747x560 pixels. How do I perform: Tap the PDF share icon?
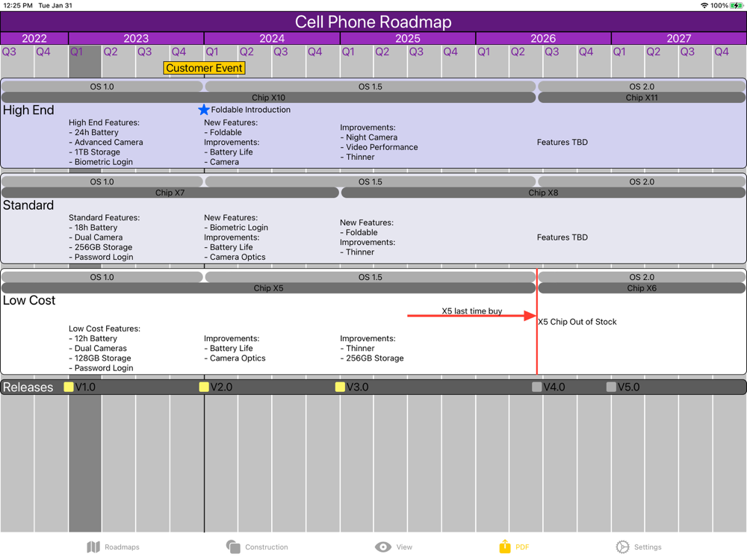[x=504, y=547]
